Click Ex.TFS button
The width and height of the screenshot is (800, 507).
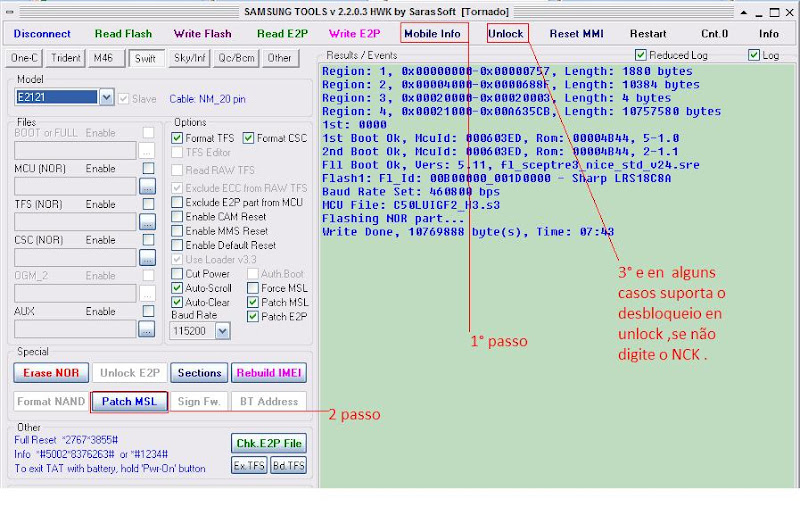tap(249, 465)
